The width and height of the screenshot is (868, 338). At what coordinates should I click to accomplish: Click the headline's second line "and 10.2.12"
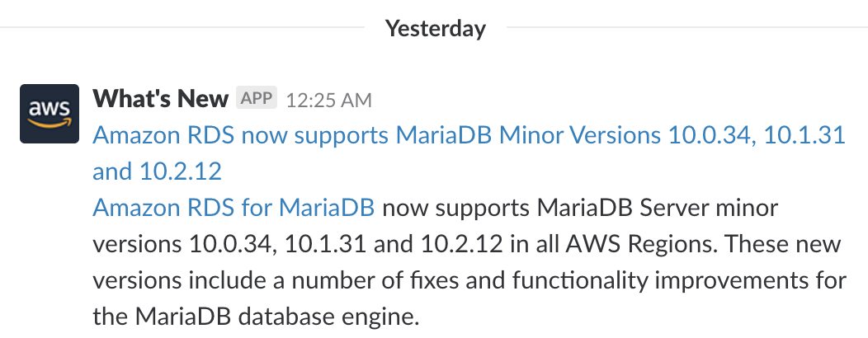coord(157,171)
